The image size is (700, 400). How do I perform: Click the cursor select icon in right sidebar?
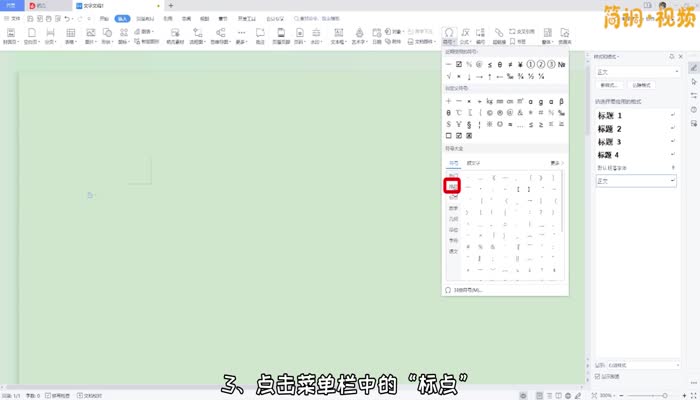694,81
